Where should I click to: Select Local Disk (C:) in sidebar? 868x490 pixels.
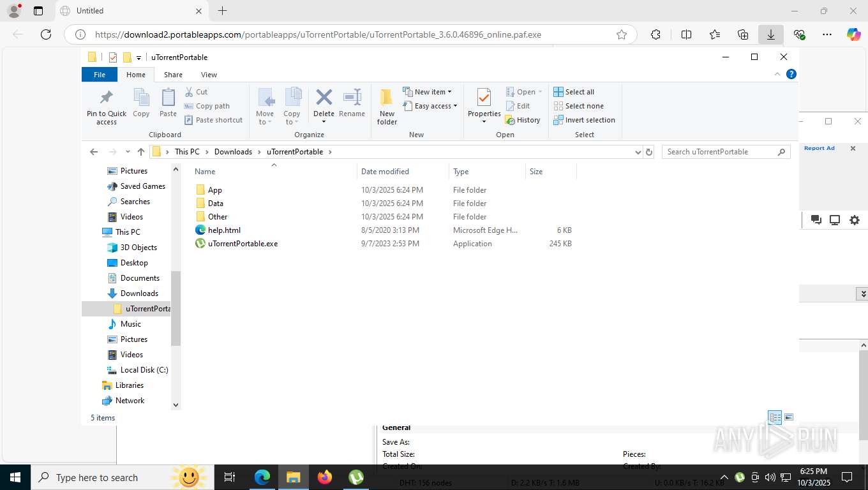click(x=138, y=370)
